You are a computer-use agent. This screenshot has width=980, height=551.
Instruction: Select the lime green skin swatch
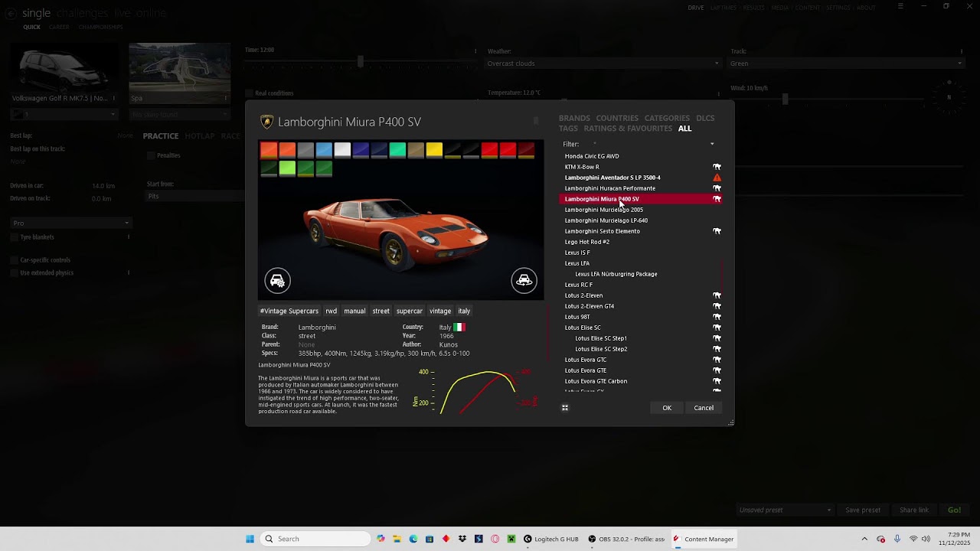287,168
